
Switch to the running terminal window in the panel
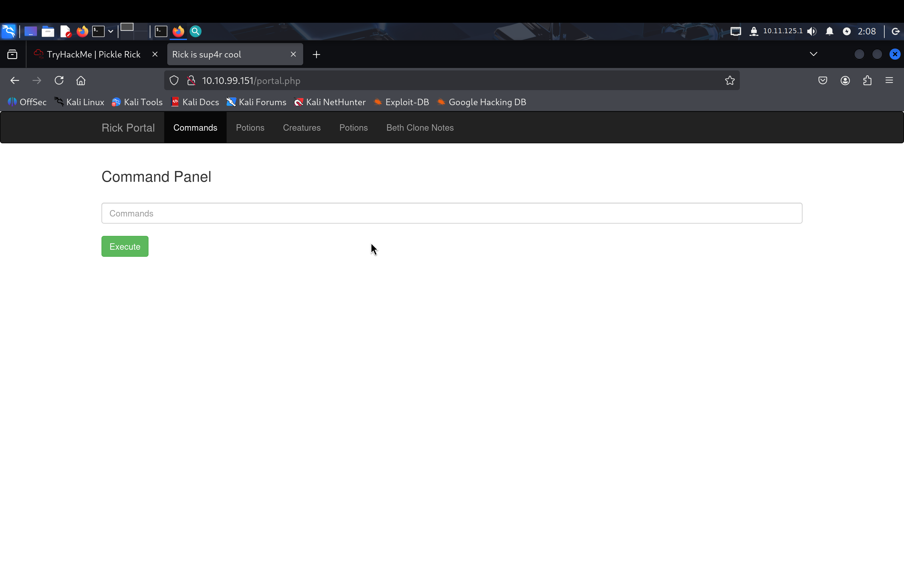[161, 31]
